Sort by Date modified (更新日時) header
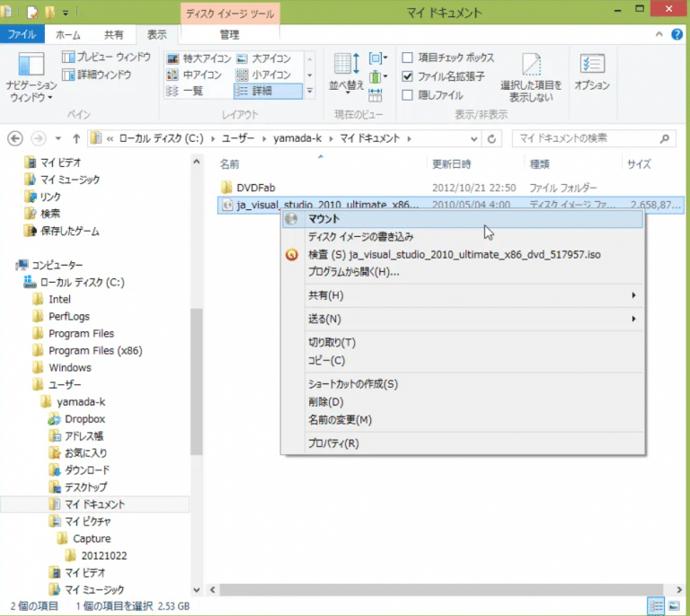 point(475,164)
